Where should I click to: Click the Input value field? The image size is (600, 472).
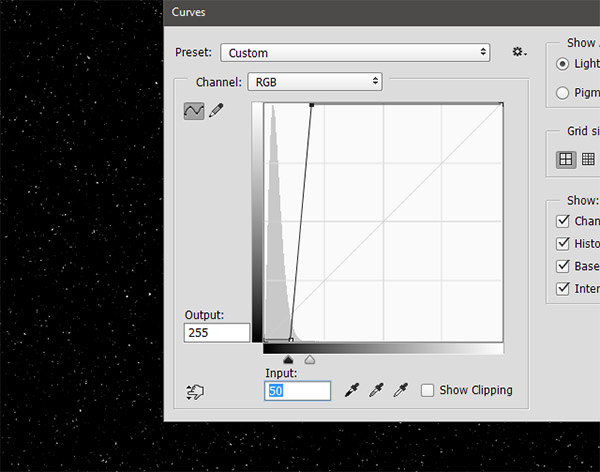pyautogui.click(x=297, y=390)
